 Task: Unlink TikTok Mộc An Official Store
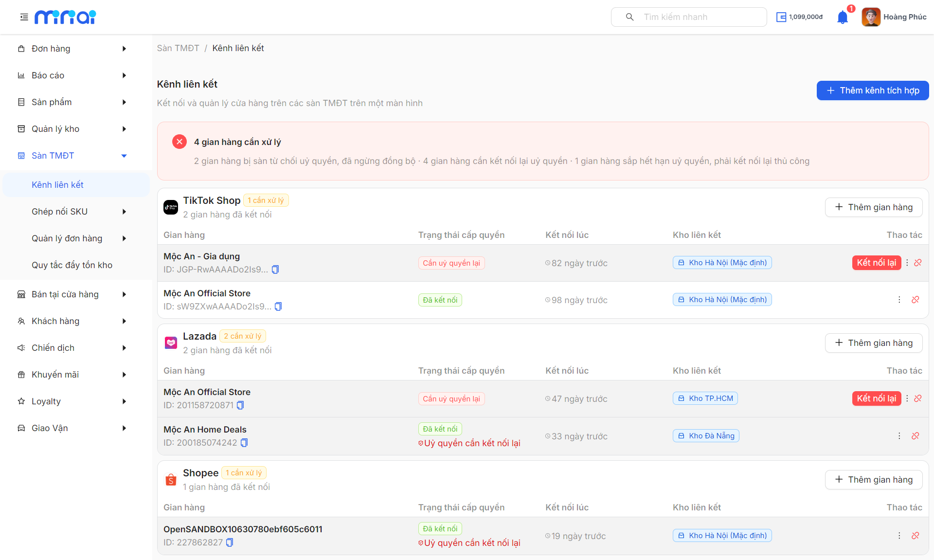pyautogui.click(x=916, y=300)
